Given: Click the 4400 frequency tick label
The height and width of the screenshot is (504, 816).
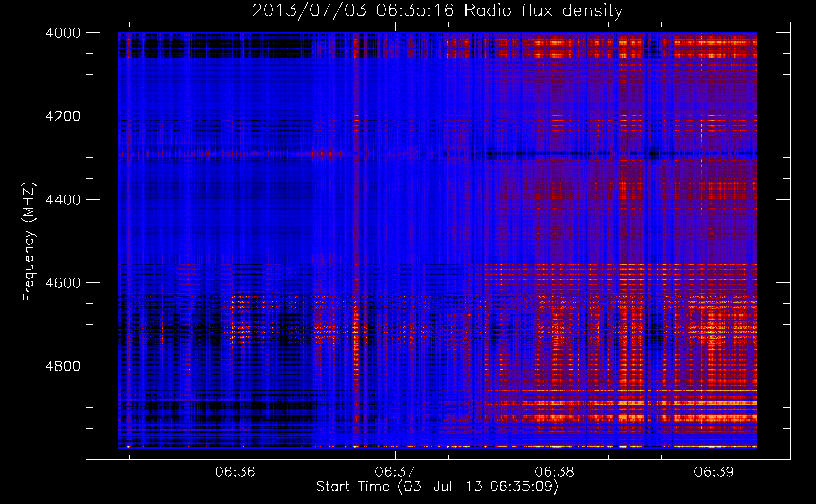Looking at the screenshot, I should [63, 200].
